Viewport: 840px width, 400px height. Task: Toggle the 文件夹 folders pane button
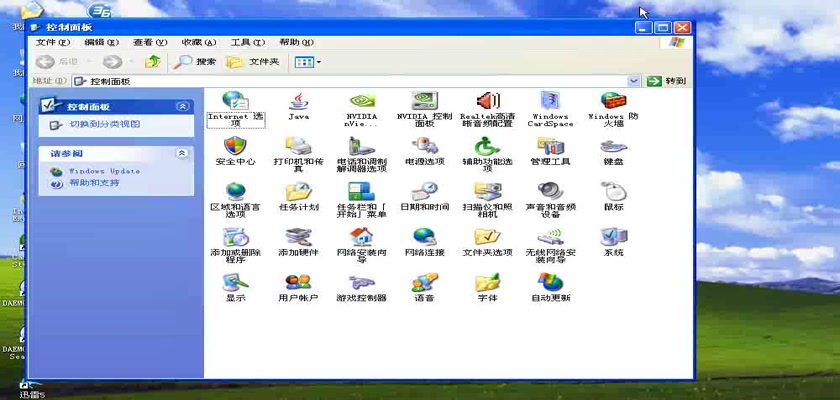pos(253,62)
